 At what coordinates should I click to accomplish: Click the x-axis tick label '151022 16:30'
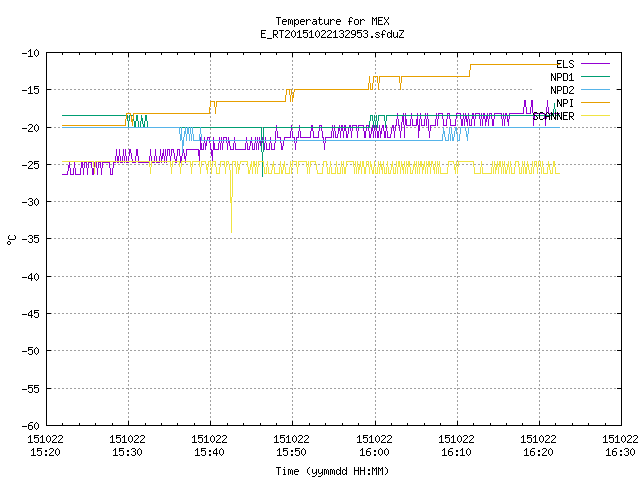pyautogui.click(x=620, y=446)
